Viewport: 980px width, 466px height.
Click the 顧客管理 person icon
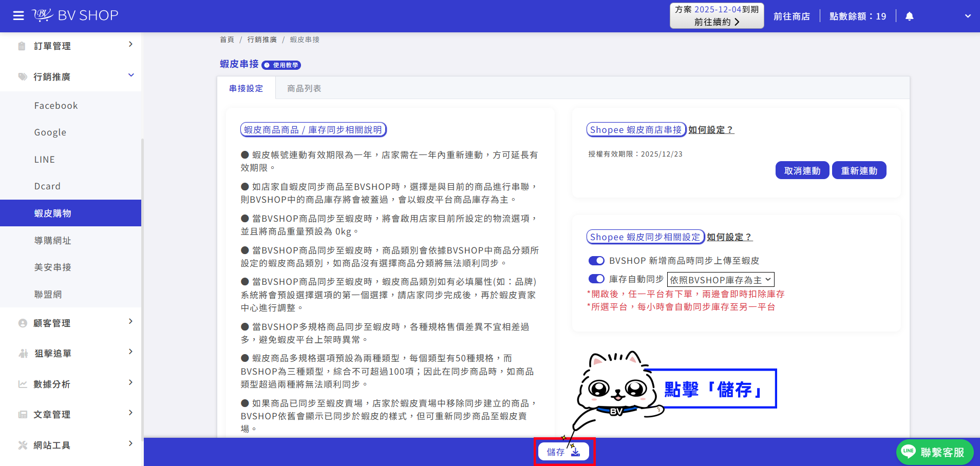(23, 323)
